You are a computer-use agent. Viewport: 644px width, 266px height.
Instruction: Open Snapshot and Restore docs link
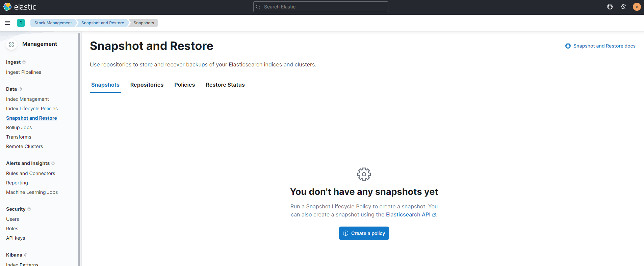tap(600, 46)
